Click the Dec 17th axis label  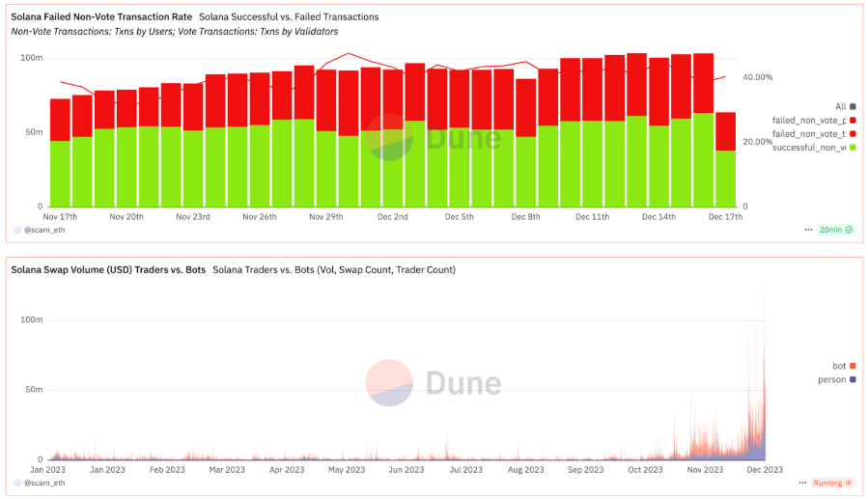725,217
